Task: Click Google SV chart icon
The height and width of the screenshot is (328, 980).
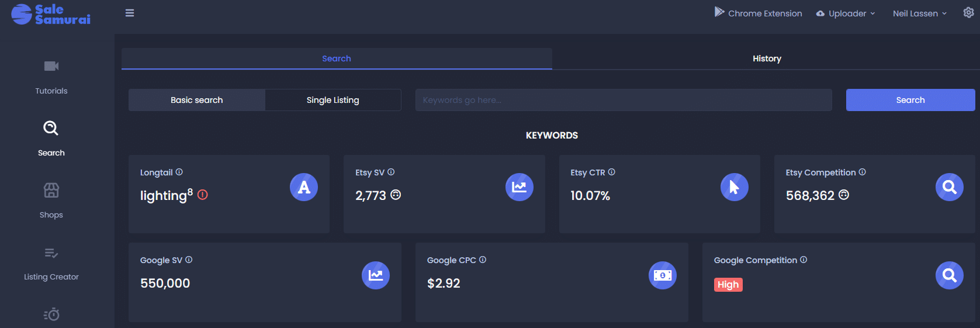Action: click(x=376, y=275)
